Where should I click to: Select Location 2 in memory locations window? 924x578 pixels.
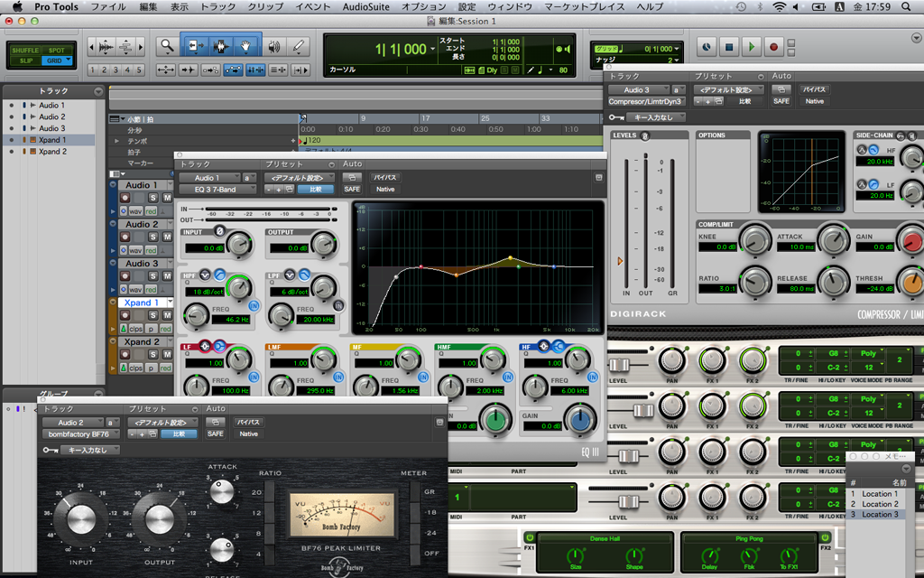[x=880, y=504]
